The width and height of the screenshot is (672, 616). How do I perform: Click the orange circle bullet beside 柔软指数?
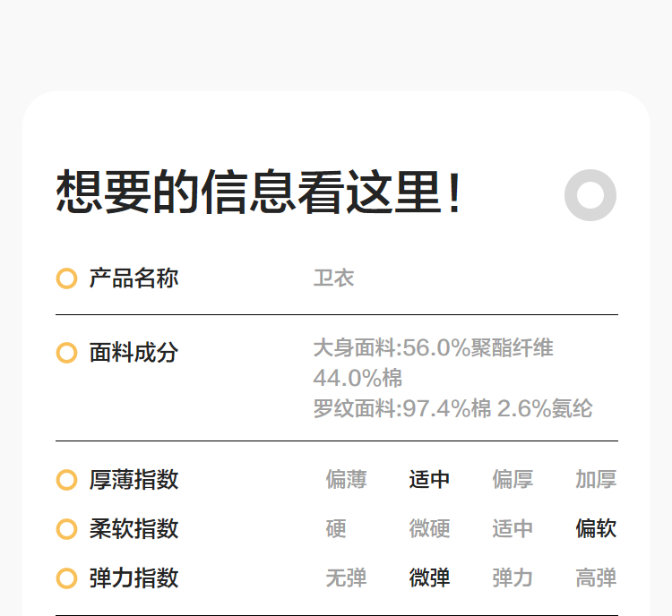tap(66, 529)
